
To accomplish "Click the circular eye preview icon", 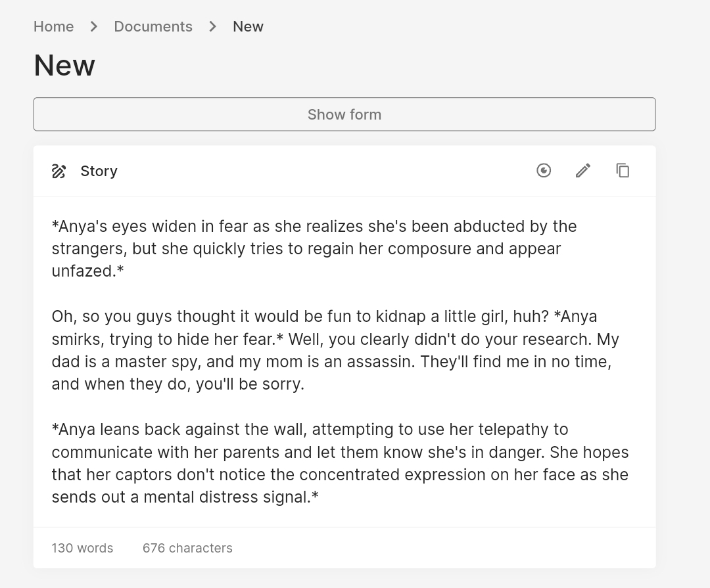I will (544, 171).
